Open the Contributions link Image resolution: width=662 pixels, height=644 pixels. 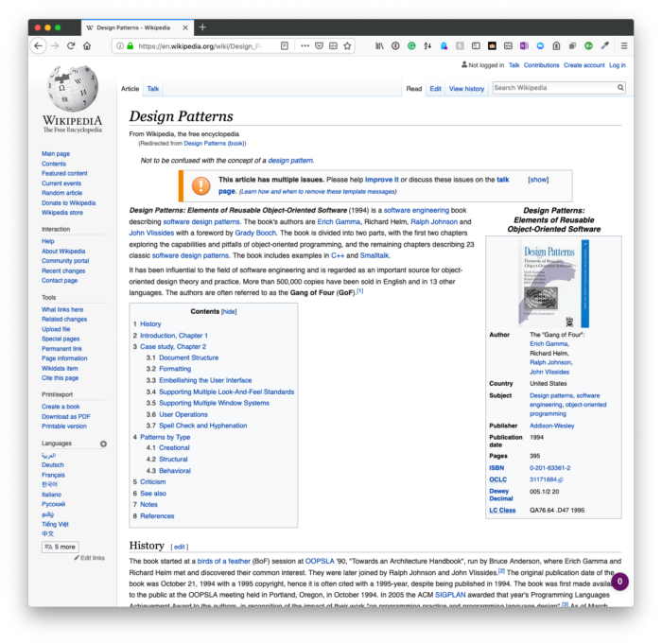click(541, 65)
